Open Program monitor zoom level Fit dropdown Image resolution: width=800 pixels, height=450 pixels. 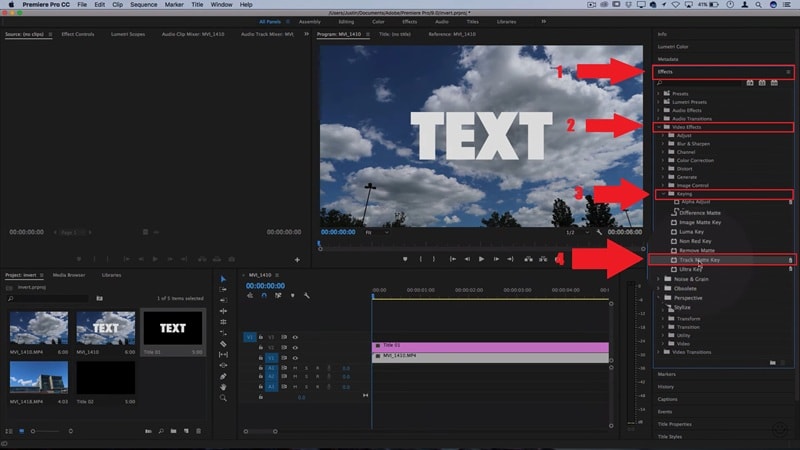tap(377, 232)
